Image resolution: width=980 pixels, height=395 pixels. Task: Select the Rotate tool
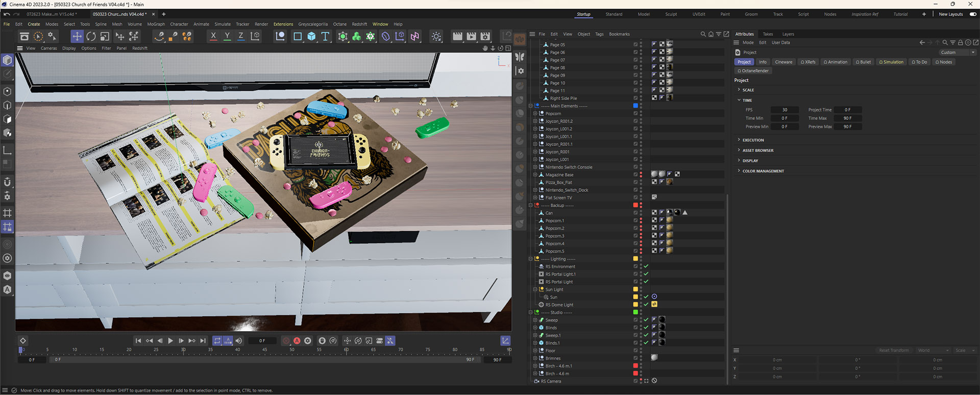point(91,36)
